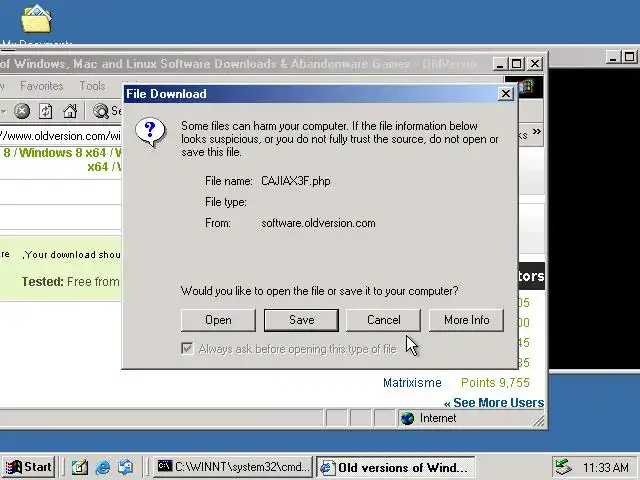
Task: Click More Info button
Action: (466, 320)
